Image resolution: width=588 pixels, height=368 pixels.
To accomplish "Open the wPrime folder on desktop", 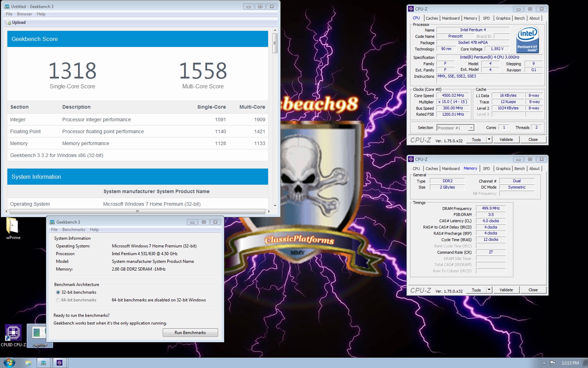I will coord(13,229).
